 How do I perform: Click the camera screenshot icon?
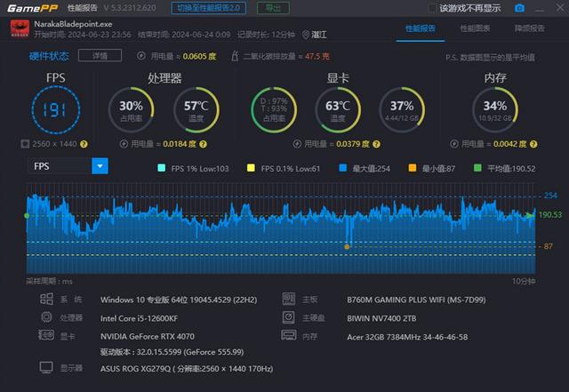pos(519,8)
